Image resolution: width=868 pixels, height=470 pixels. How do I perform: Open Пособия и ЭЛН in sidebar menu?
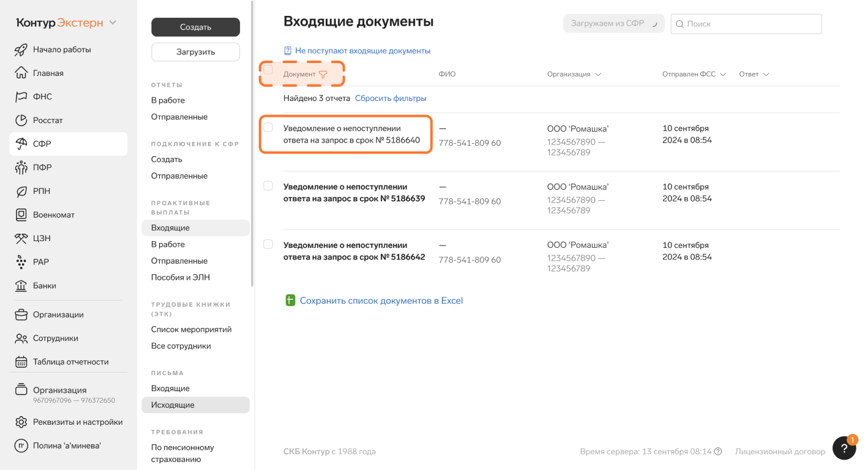181,277
